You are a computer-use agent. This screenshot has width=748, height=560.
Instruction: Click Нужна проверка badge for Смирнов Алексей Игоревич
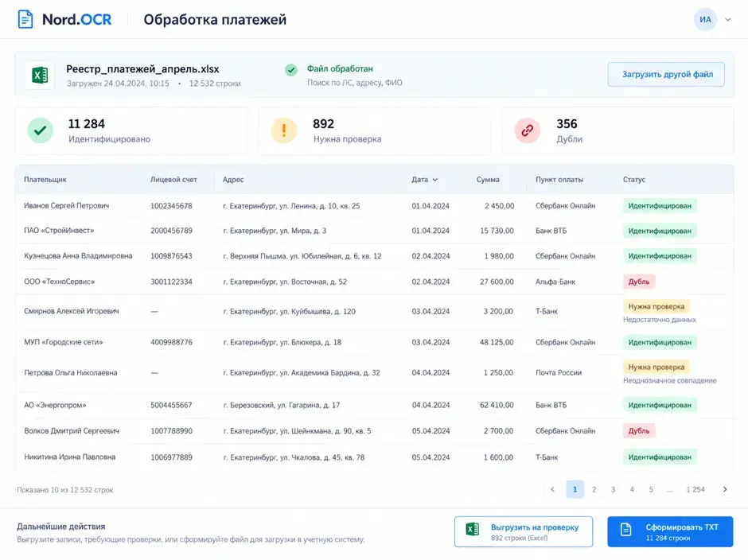pos(656,306)
